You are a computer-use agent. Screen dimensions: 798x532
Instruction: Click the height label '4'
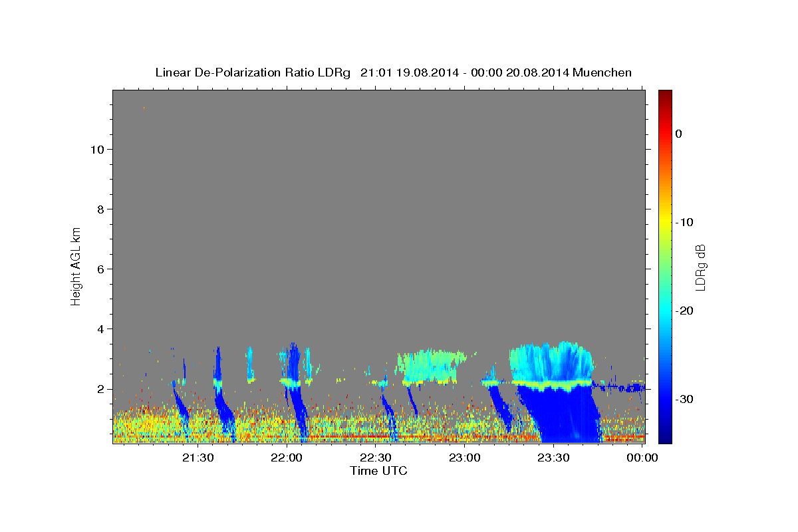100,329
